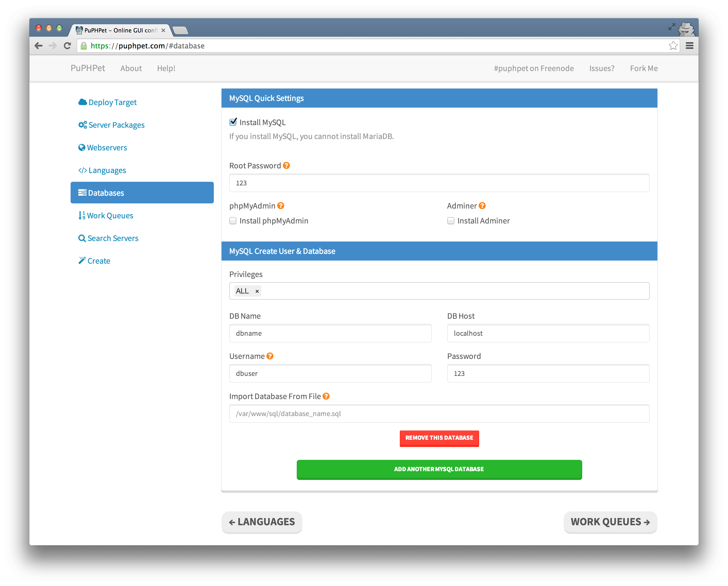Screen dimensions: 728x586
Task: Click the phpMyAdmin help question icon
Action: pyautogui.click(x=280, y=206)
